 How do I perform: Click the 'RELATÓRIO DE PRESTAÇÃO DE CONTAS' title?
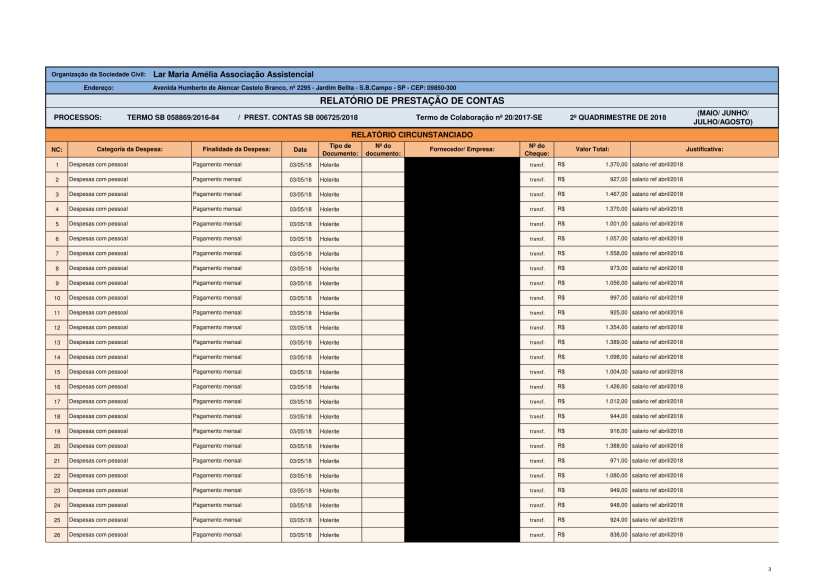click(411, 101)
